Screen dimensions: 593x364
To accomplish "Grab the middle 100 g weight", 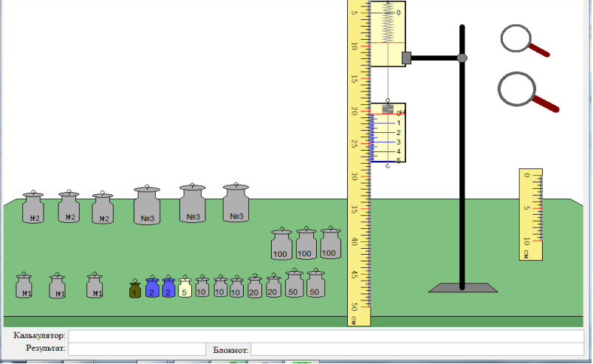I will tap(306, 244).
